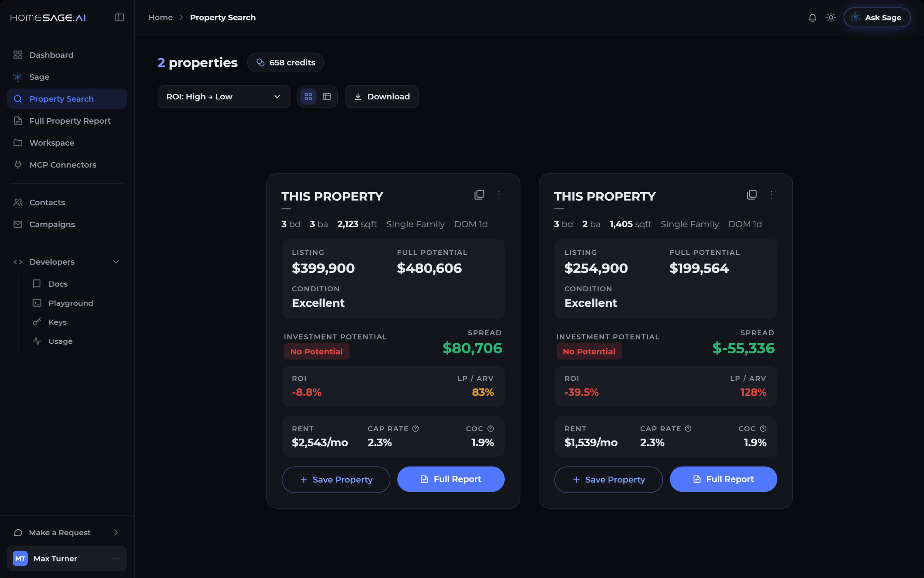Viewport: 924px width, 578px height.
Task: Copy icon on $254,900 property card
Action: [x=752, y=195]
